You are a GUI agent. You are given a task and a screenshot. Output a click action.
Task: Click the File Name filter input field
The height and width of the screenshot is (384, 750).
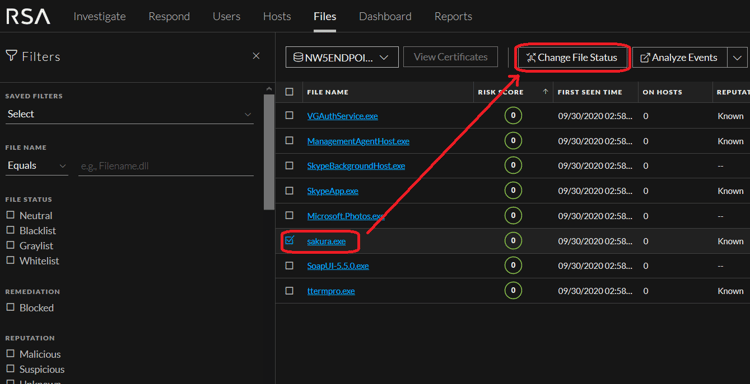point(166,166)
